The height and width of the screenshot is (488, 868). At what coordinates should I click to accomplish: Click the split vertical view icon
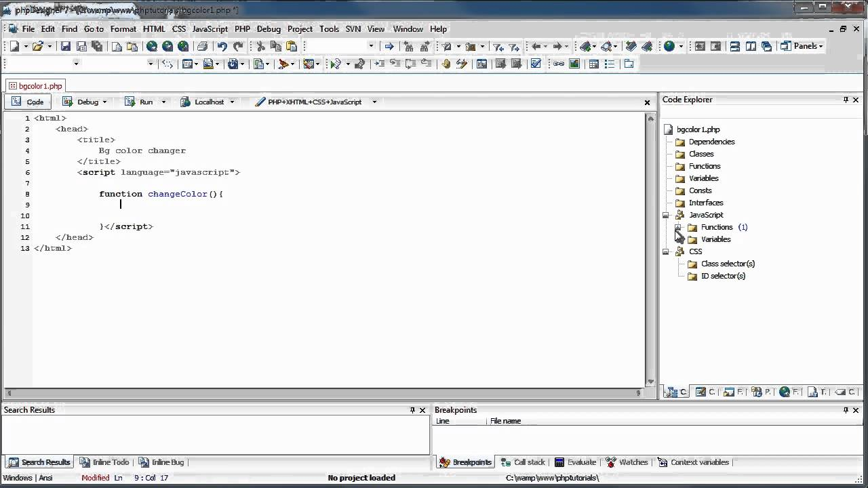click(x=751, y=46)
